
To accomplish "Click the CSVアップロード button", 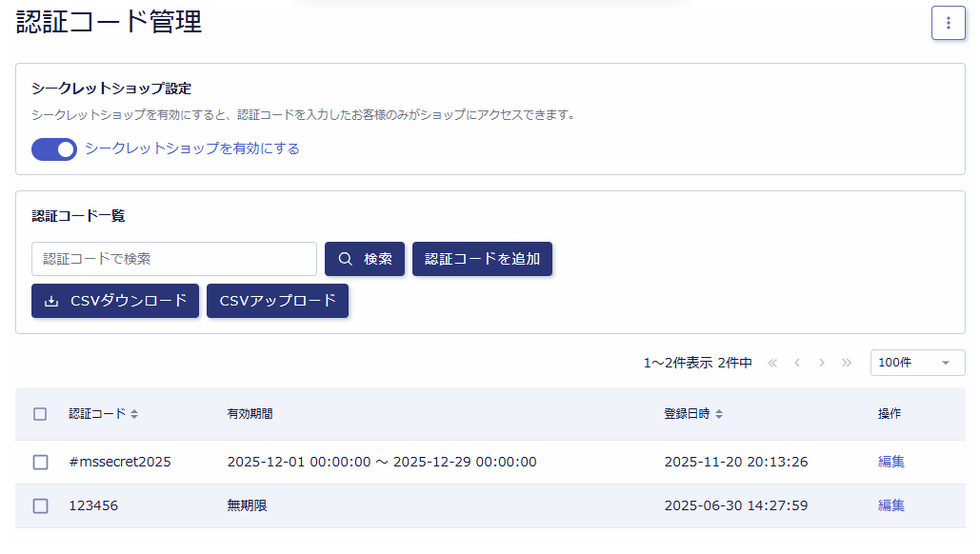I will point(277,301).
